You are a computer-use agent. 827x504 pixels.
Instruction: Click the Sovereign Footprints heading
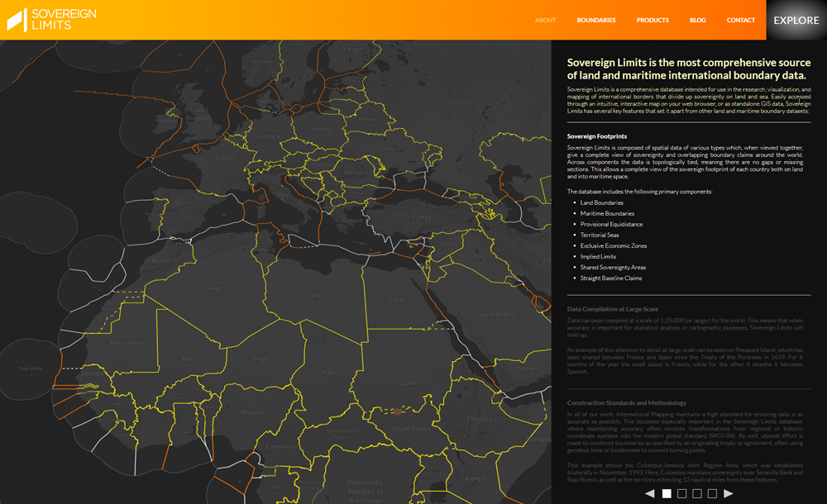[x=596, y=136]
